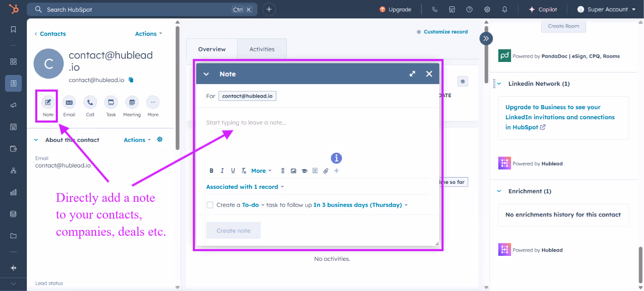Open the Notifications bell icon
Viewport: 644px width, 291px height.
click(x=505, y=9)
